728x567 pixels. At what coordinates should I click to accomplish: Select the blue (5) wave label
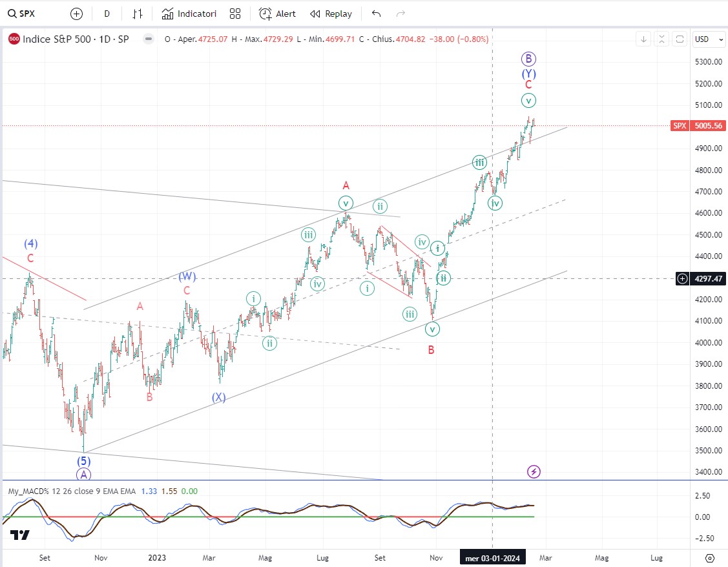point(83,461)
